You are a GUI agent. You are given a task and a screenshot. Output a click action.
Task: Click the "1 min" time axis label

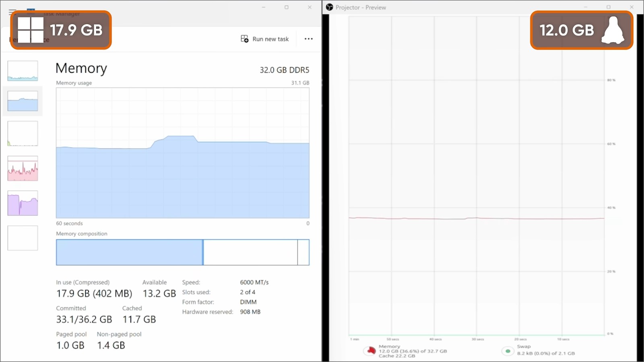(355, 339)
